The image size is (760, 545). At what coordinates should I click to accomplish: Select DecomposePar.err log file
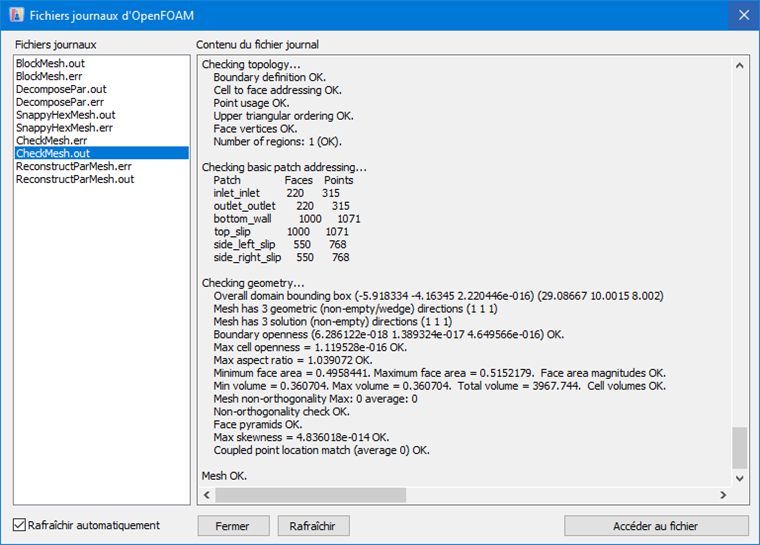[60, 102]
